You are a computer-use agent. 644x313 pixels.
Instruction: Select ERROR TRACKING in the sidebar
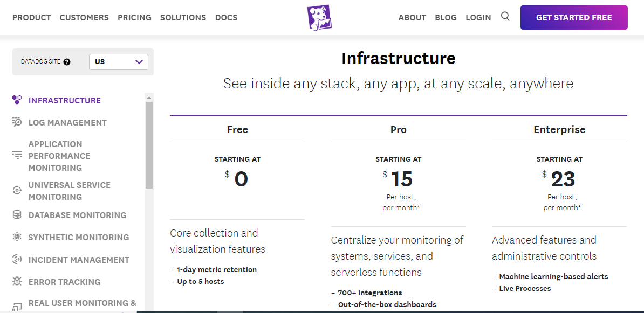[65, 282]
